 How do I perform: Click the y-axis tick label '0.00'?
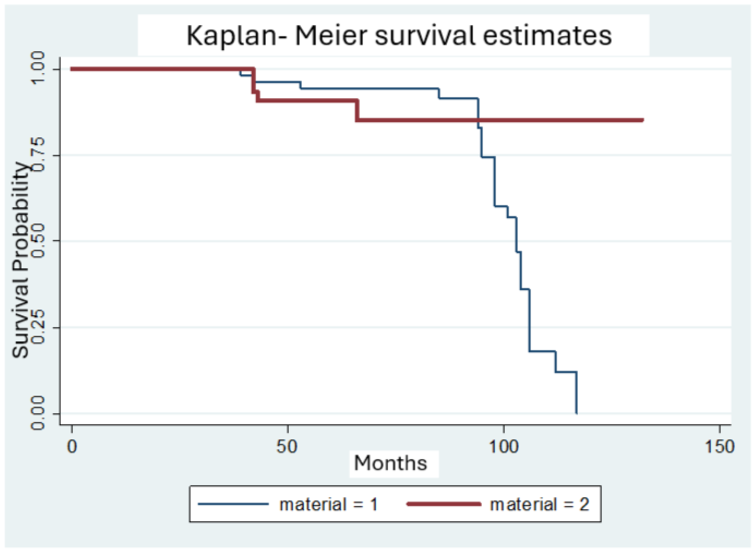point(38,413)
